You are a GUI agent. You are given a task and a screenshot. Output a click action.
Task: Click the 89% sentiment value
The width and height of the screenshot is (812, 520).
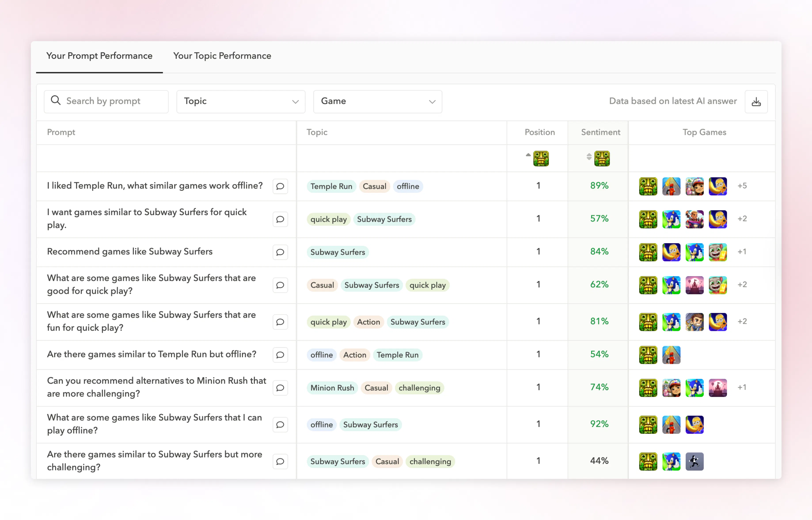click(x=599, y=186)
